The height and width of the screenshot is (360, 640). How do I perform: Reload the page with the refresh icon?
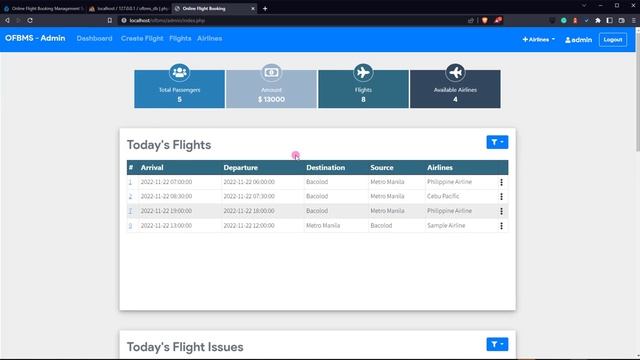coord(30,20)
